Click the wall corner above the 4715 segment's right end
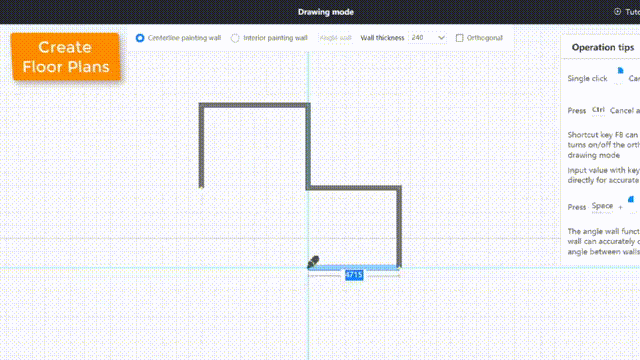Viewport: 640px width, 360px height. tap(399, 188)
